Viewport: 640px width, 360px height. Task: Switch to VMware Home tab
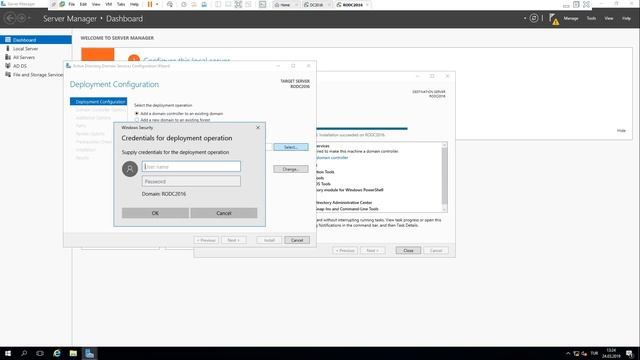point(285,5)
